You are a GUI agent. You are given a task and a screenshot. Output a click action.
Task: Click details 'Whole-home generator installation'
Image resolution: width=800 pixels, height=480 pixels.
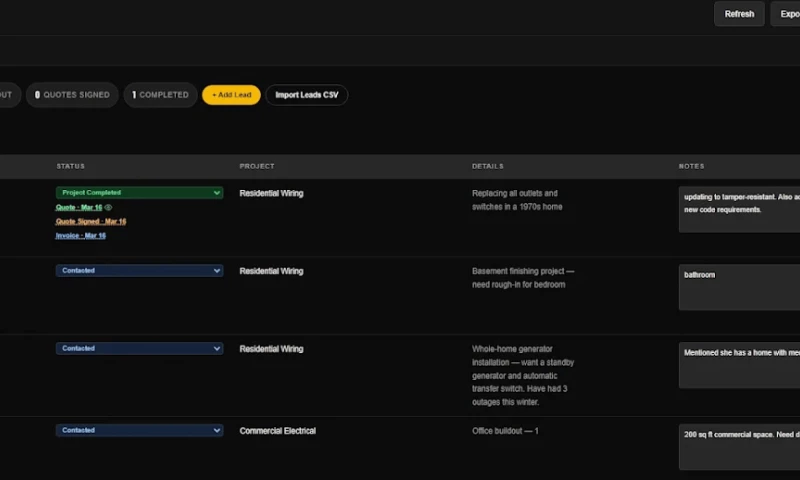[523, 375]
